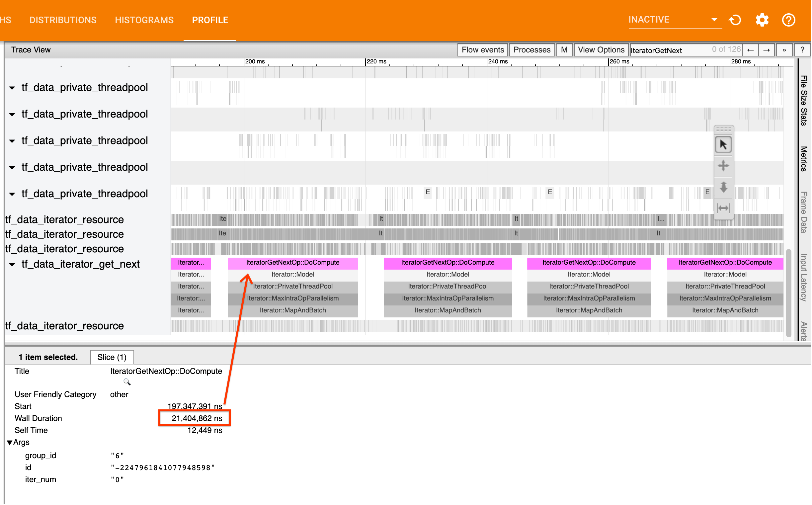This screenshot has width=812, height=505.
Task: Switch to the DISTRIBUTIONS tab
Action: (x=63, y=20)
